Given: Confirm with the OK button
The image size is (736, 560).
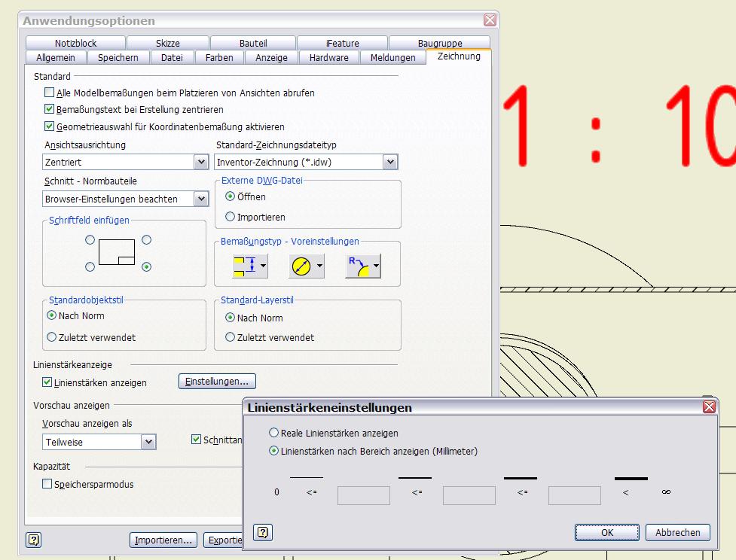Looking at the screenshot, I should 607,532.
